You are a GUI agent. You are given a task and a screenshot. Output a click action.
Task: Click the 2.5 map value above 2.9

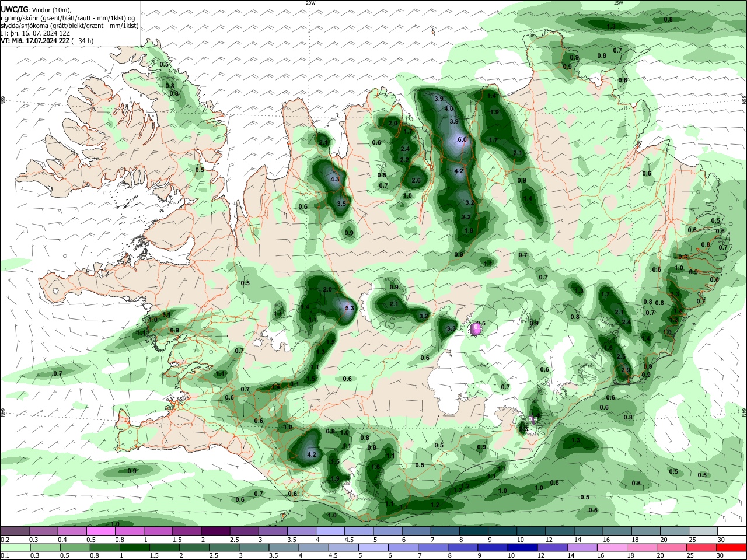tap(621, 356)
